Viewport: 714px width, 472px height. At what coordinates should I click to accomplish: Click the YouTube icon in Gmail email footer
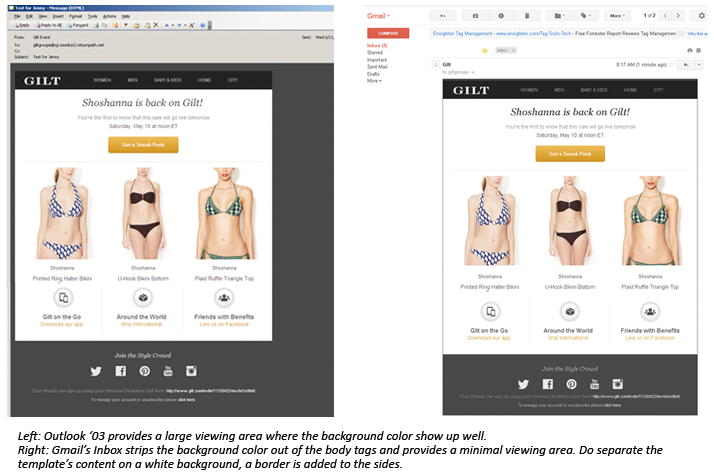(595, 384)
